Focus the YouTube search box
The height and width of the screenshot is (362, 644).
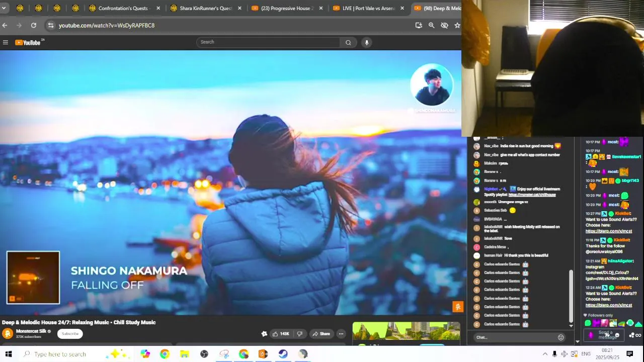[x=268, y=42]
